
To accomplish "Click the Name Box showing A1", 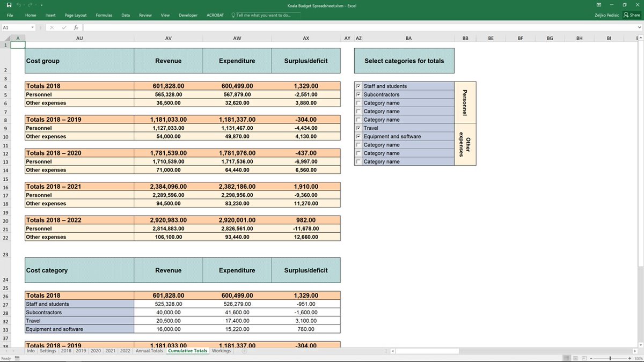I will click(15, 27).
